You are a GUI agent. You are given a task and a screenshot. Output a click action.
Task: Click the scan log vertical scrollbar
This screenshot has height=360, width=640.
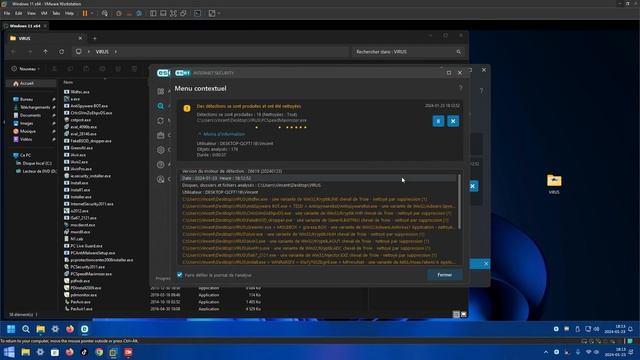pos(460,202)
